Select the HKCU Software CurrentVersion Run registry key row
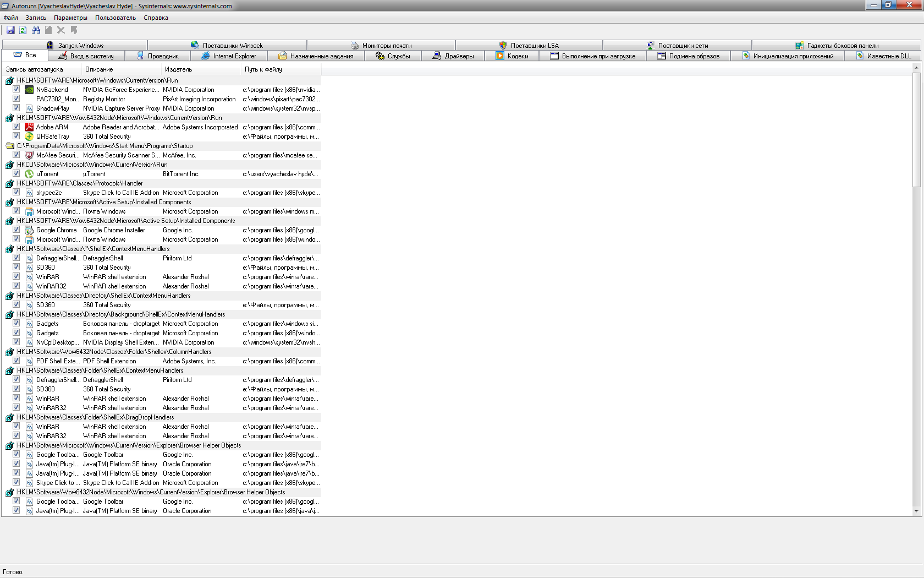This screenshot has width=924, height=578. tap(92, 165)
